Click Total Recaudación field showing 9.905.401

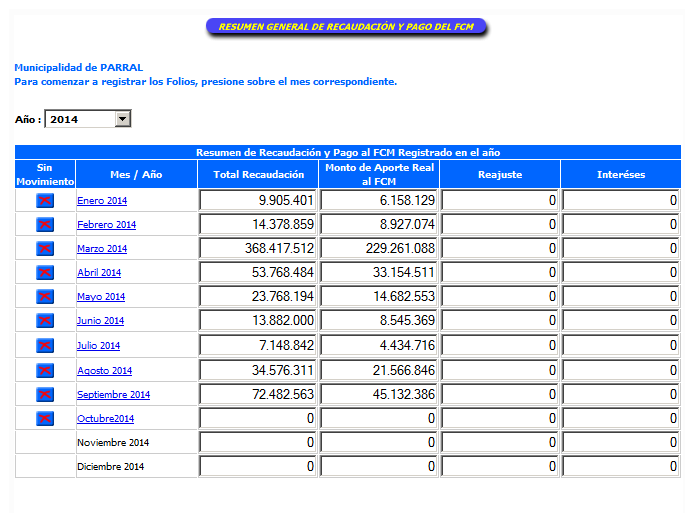[258, 200]
